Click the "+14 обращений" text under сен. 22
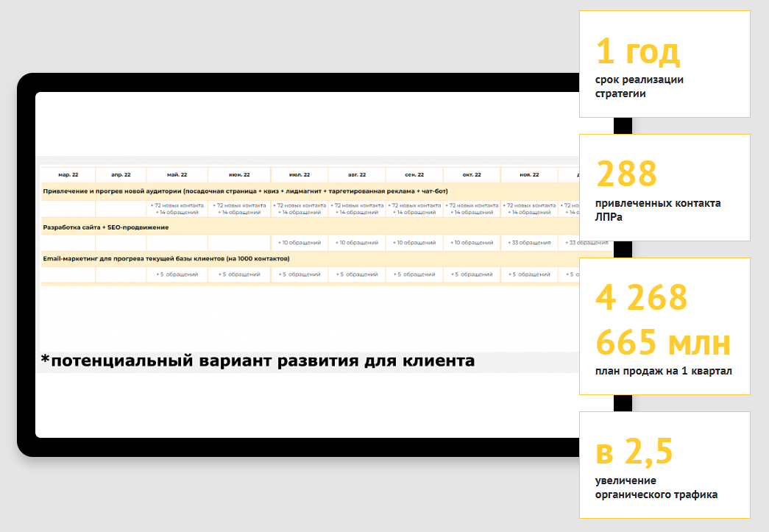This screenshot has height=532, width=769. [x=414, y=211]
